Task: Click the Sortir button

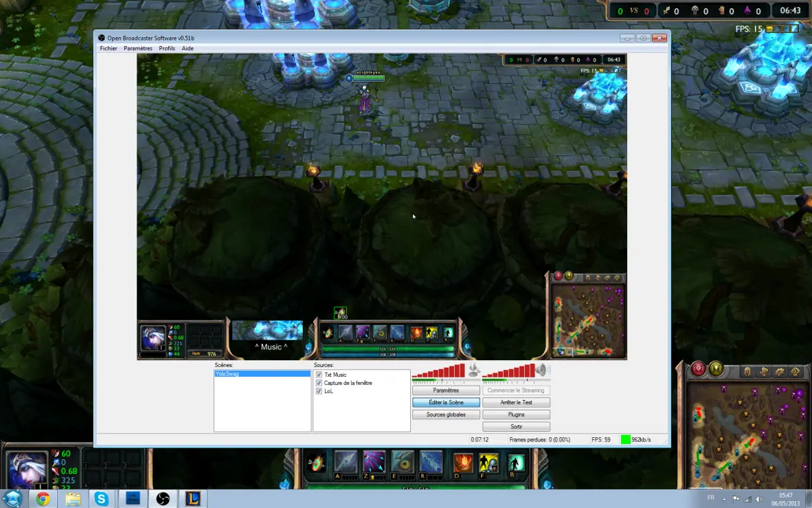Action: (x=516, y=427)
